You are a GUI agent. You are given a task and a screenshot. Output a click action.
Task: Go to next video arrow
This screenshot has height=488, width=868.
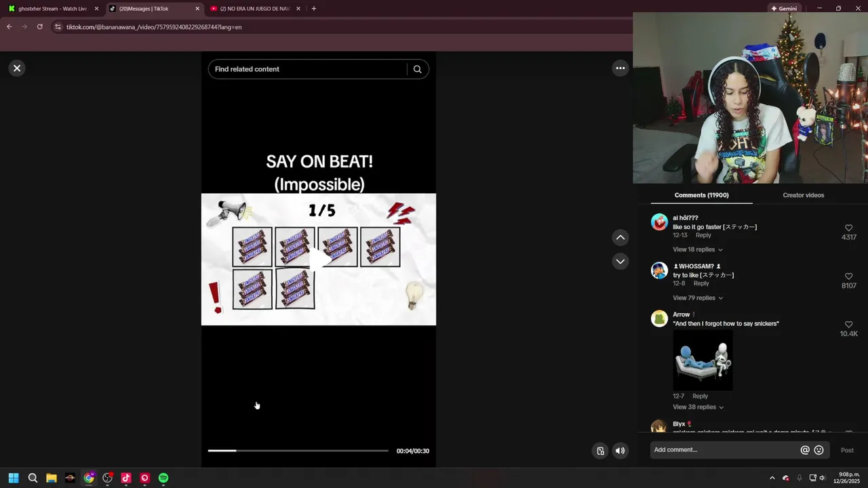tap(620, 261)
